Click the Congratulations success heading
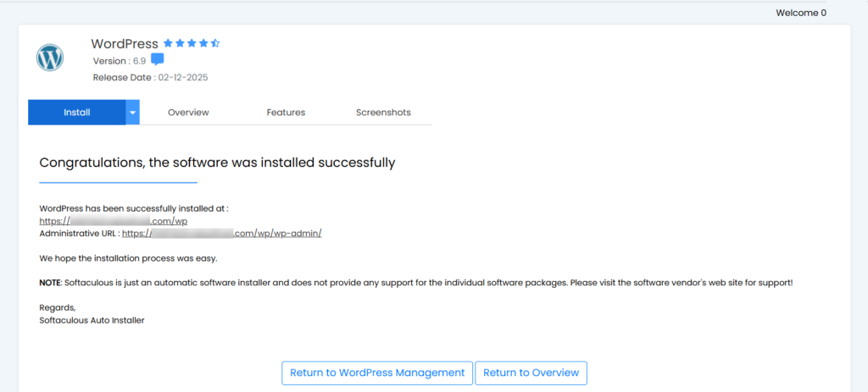Image resolution: width=868 pixels, height=392 pixels. click(217, 163)
